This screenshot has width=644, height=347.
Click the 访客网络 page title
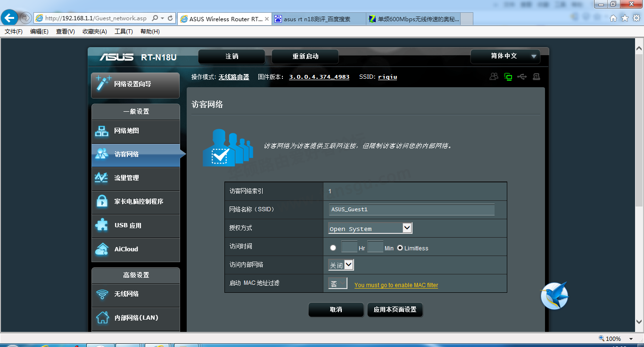[x=207, y=105]
